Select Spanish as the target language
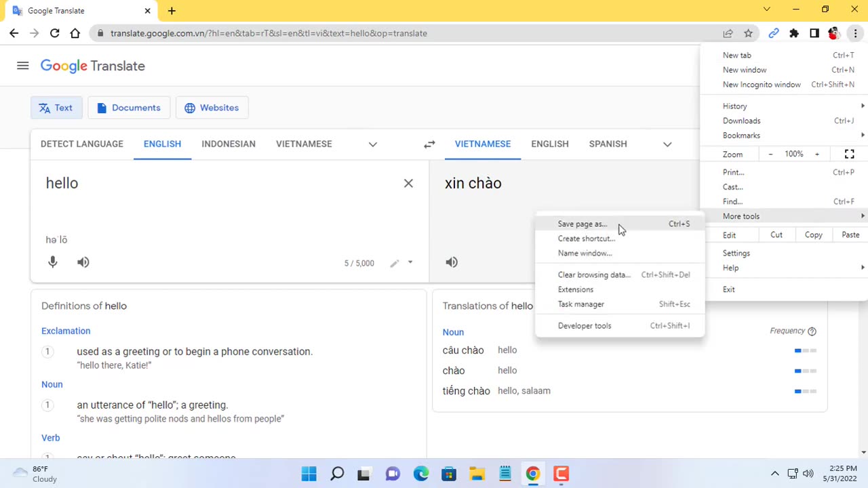Viewport: 868px width, 488px height. (x=608, y=144)
